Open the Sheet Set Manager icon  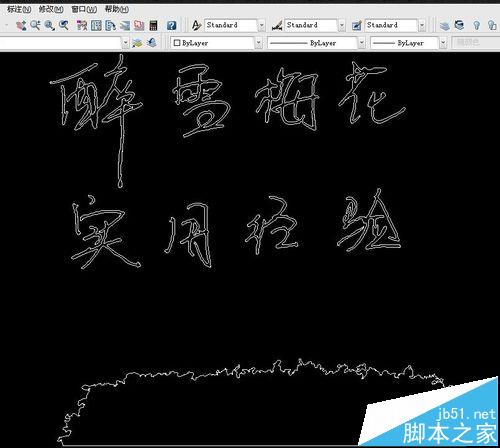click(125, 25)
